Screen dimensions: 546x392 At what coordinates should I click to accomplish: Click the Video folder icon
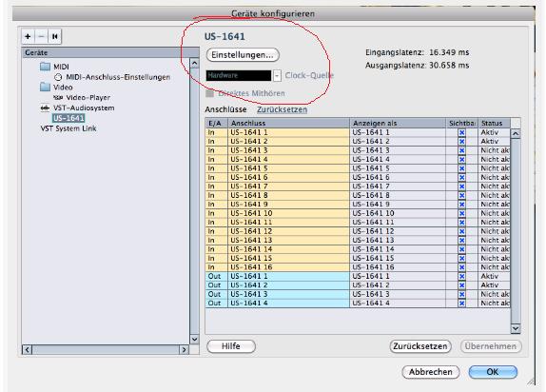[x=46, y=87]
